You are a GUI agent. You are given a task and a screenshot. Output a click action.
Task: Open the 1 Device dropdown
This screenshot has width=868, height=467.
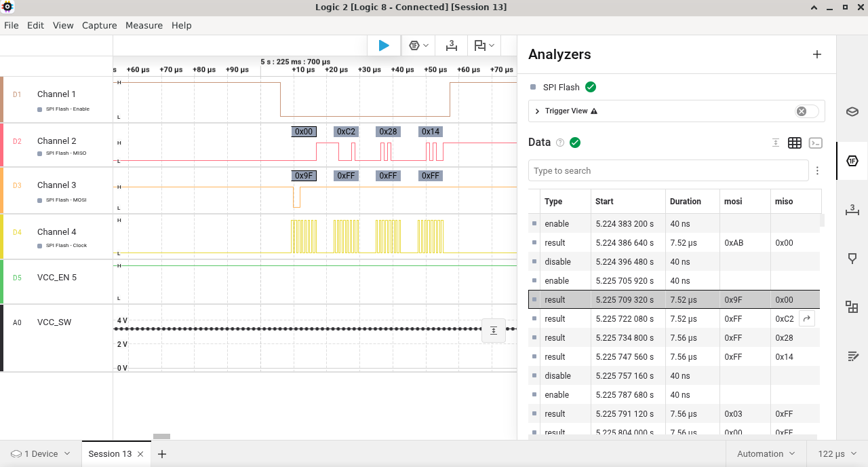click(41, 453)
